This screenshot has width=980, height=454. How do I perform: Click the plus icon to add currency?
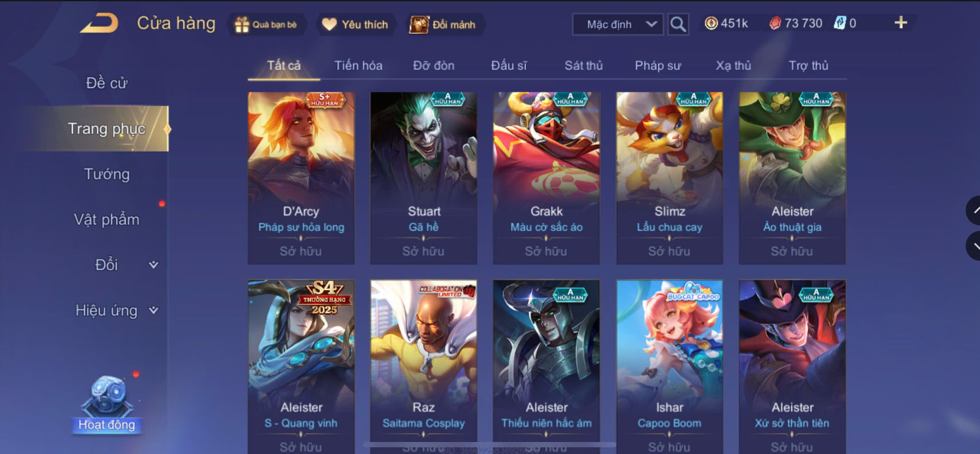click(900, 22)
